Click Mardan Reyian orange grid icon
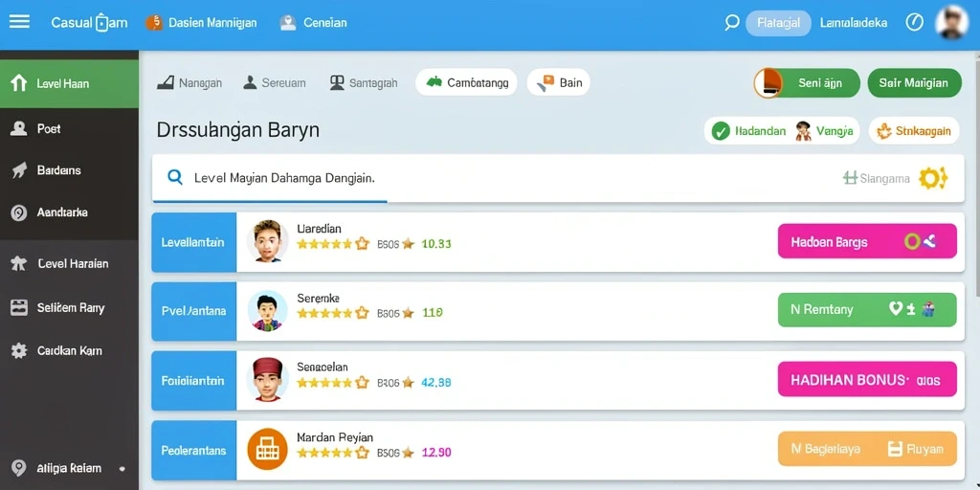This screenshot has height=490, width=980. (x=268, y=449)
